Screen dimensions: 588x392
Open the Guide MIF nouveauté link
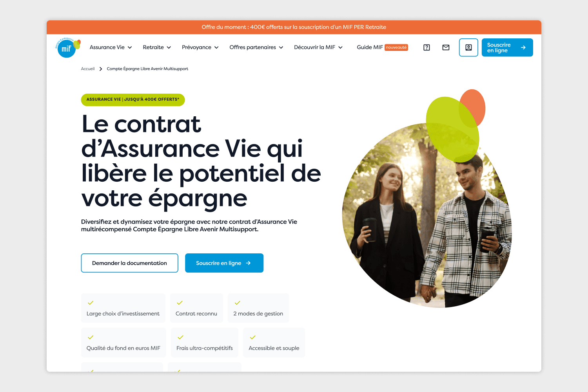pyautogui.click(x=382, y=47)
